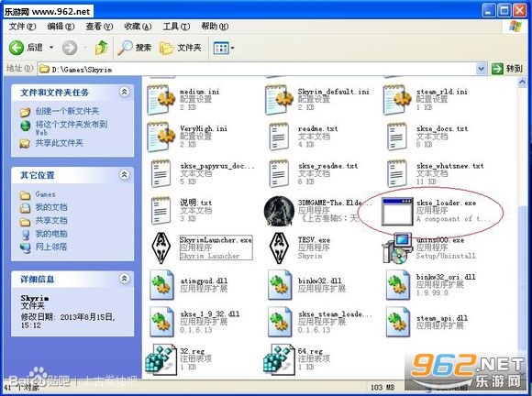
Task: Open 我的电脑 in other places
Action: point(51,234)
